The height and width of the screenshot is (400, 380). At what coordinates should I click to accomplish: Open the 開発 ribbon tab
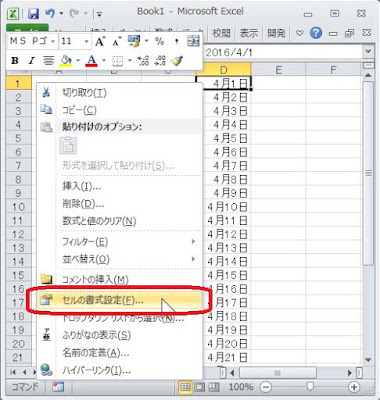(276, 33)
